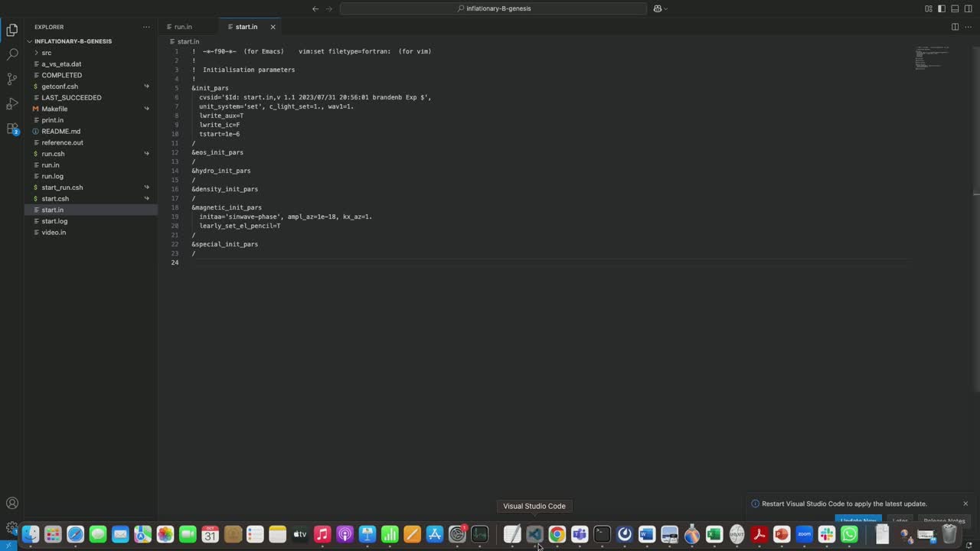This screenshot has width=980, height=551.
Task: Click the inflationary-B-genesis command center search
Action: point(494,8)
